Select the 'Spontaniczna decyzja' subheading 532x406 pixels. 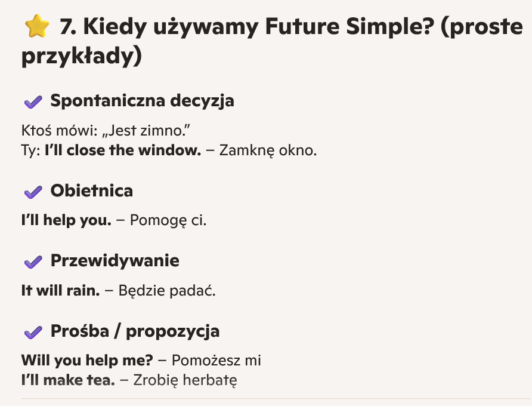pyautogui.click(x=142, y=101)
